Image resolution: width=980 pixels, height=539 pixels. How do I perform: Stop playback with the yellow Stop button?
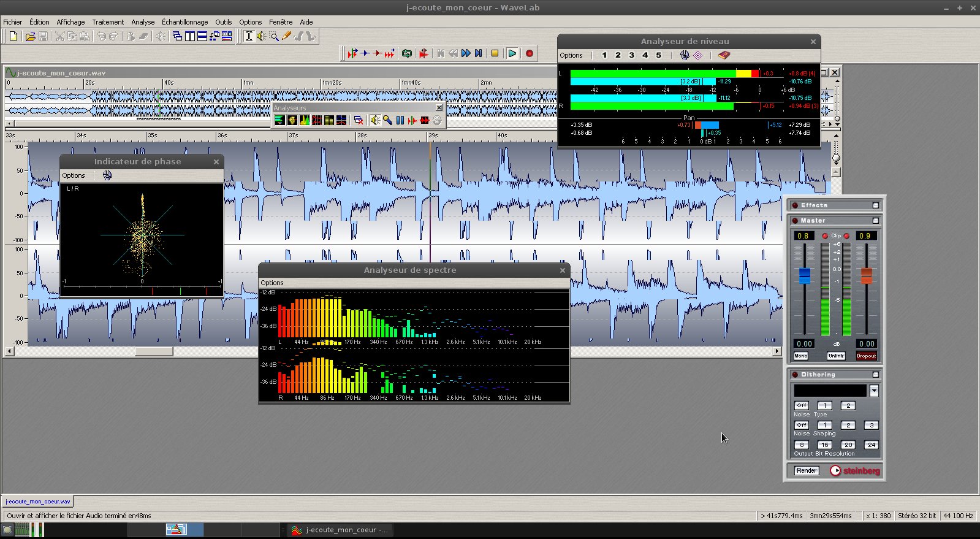coord(495,53)
